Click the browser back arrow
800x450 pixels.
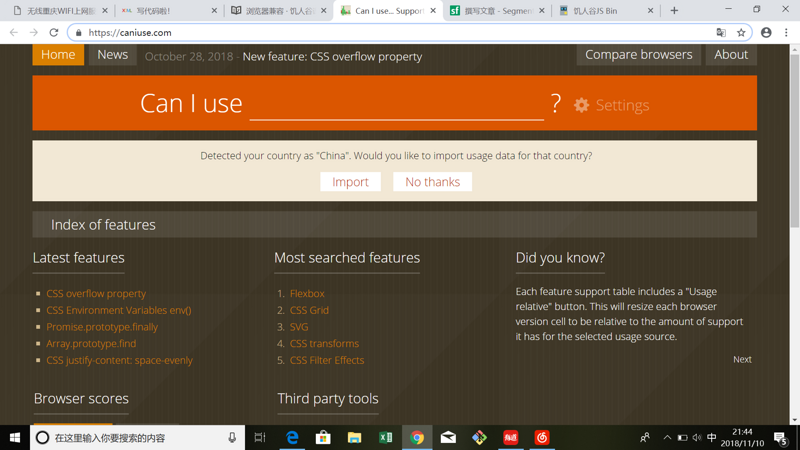pos(14,33)
